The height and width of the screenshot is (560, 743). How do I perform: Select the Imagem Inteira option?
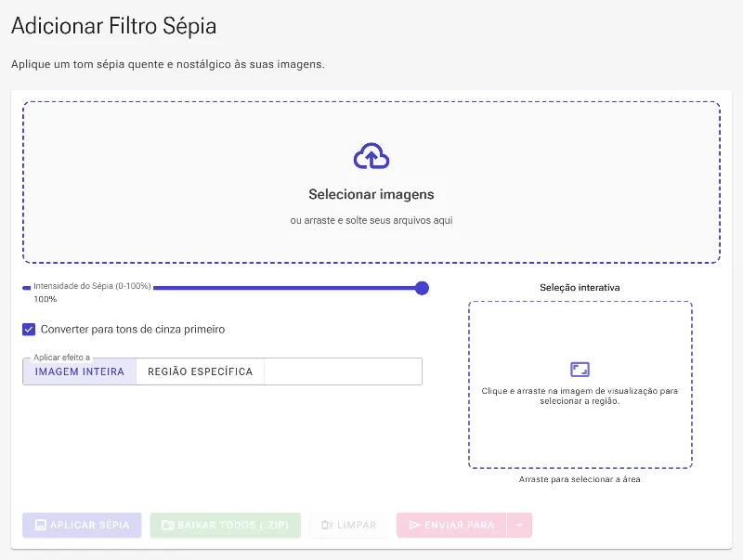pos(80,371)
